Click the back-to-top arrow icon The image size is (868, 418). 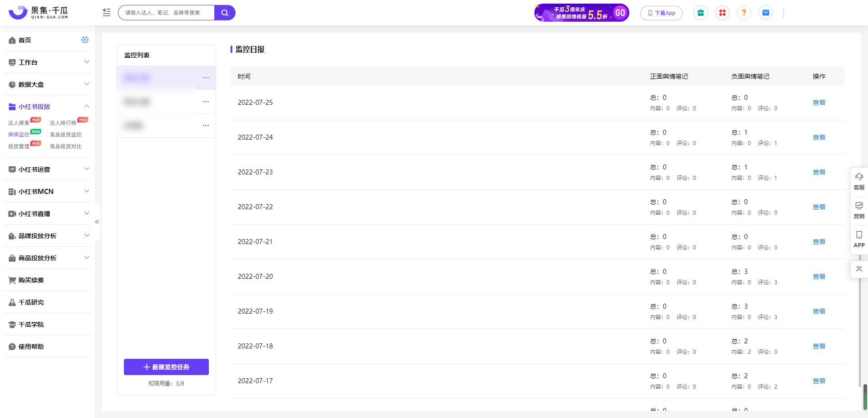click(859, 269)
